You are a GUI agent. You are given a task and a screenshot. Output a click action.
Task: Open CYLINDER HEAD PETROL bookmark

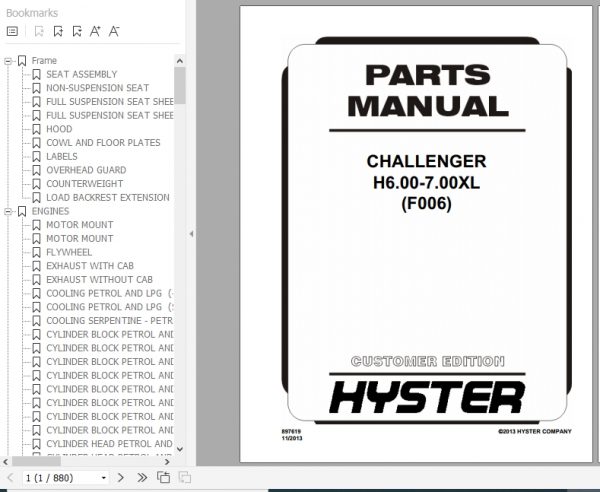[109, 444]
